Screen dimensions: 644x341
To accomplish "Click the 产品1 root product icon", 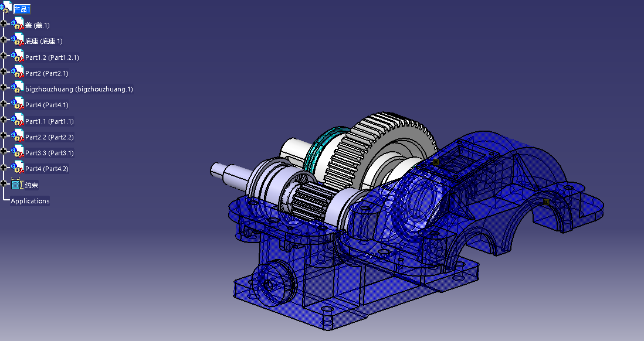I will click(x=6, y=8).
